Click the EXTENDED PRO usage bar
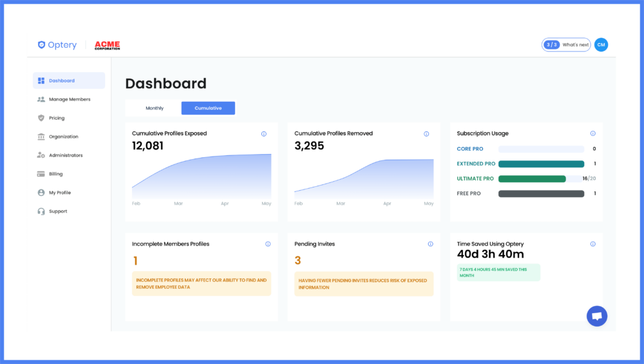Viewport: 644px width, 364px height. pyautogui.click(x=542, y=164)
